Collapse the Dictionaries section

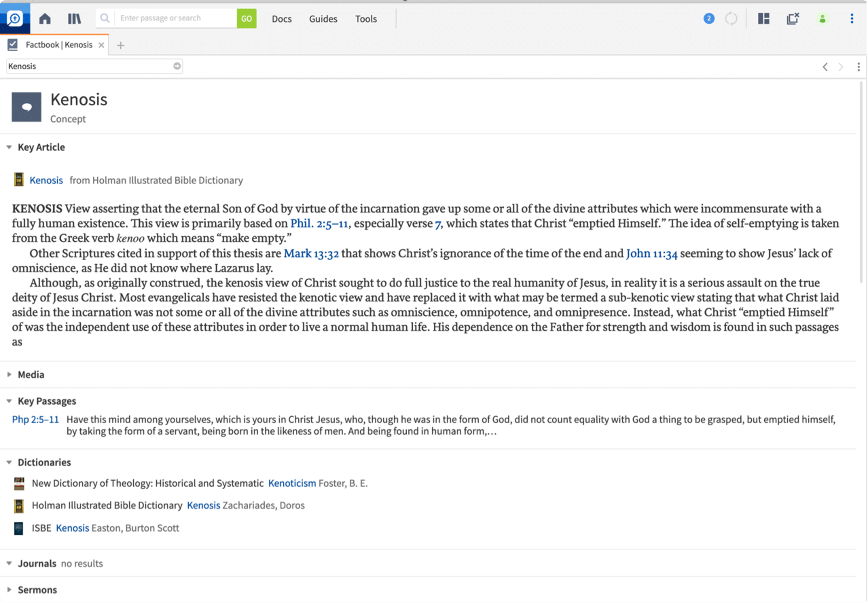click(9, 462)
